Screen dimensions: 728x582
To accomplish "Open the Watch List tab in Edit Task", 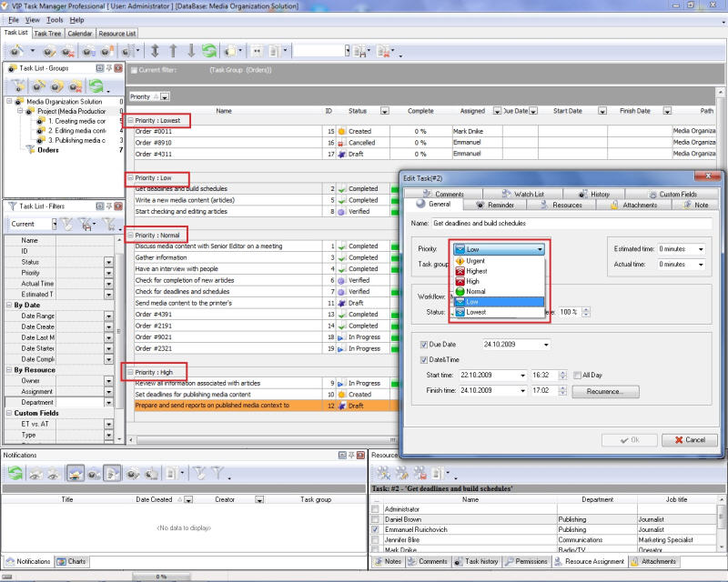I will coord(522,194).
